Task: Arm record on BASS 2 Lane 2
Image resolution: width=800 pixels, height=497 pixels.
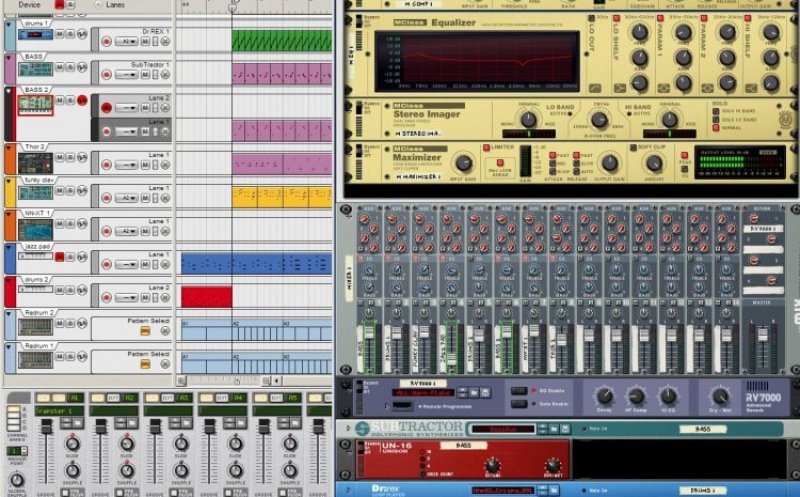Action: pos(106,108)
